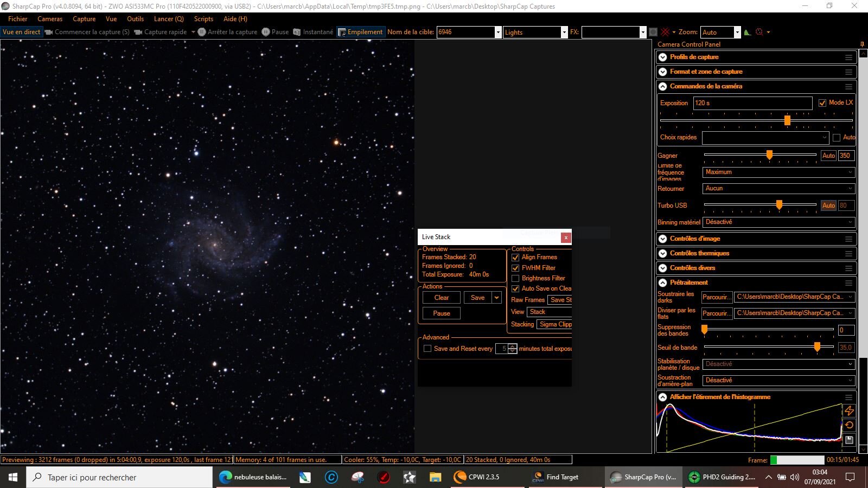Open the Aide (H) menu
The height and width of the screenshot is (488, 868).
(x=235, y=19)
